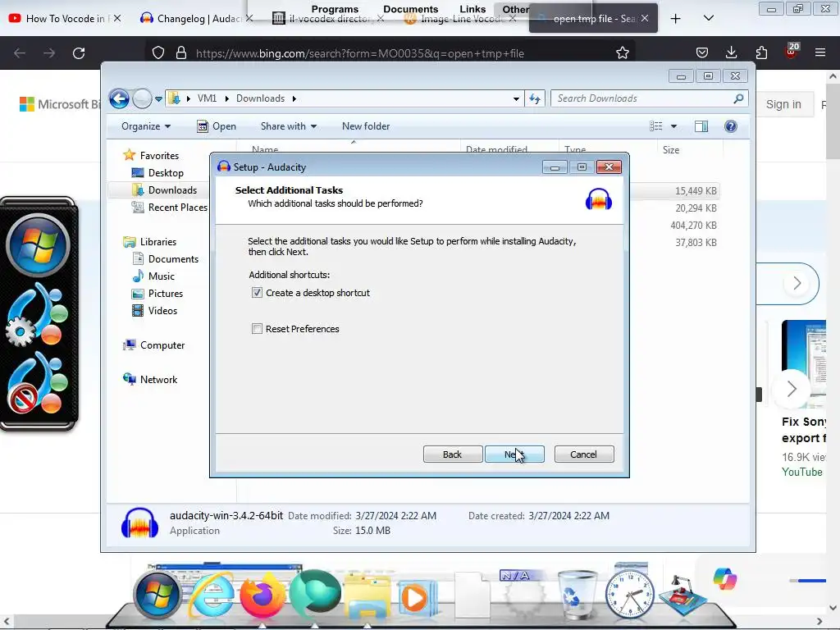840x630 pixels.
Task: Click the browser vertical scrollbar
Action: click(833, 121)
